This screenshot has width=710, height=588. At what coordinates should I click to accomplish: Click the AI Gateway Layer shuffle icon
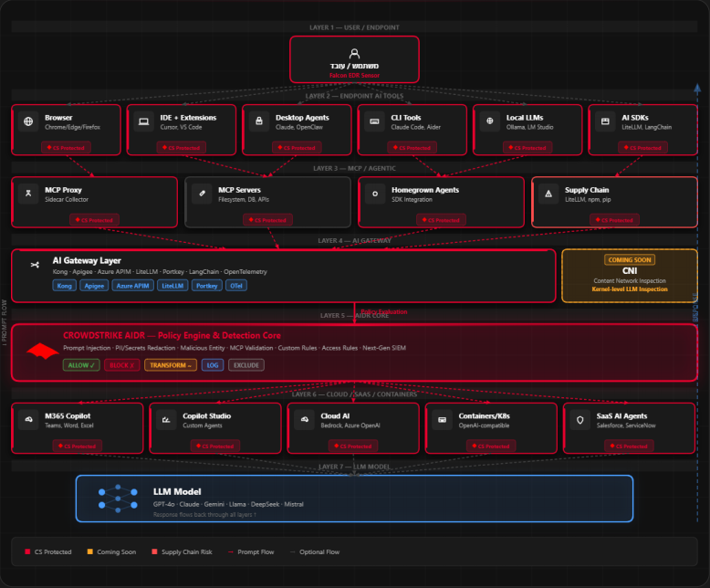pyautogui.click(x=35, y=265)
